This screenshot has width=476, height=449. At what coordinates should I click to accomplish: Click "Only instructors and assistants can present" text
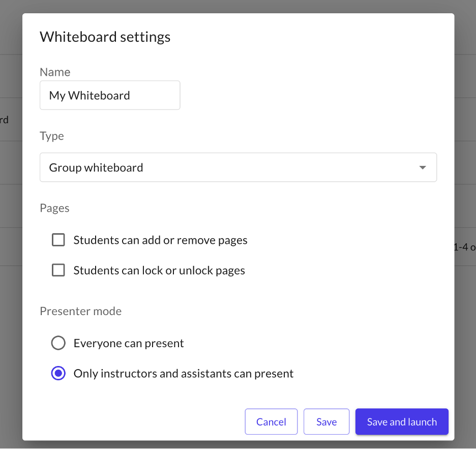184,374
